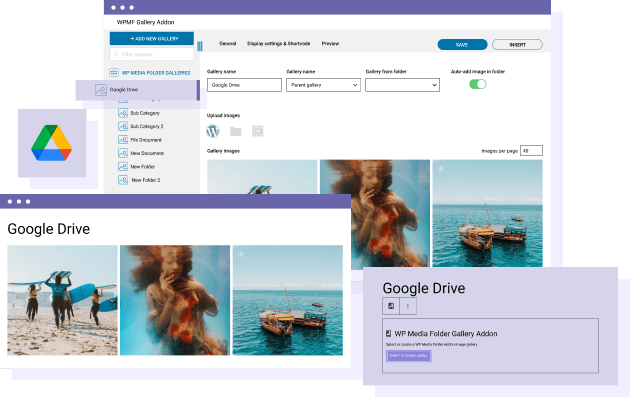Select the highlighted Google Drive gallery row
Viewport: 630px width, 397px height.
(137, 90)
